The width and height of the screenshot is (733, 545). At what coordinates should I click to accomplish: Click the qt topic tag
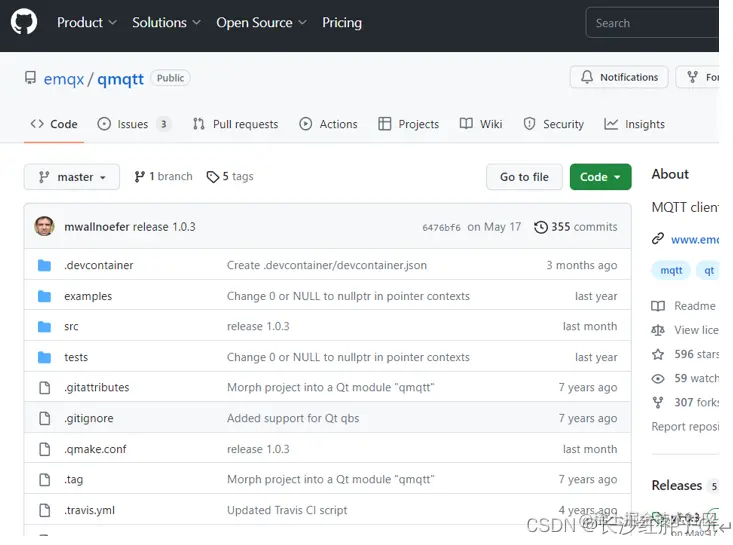[708, 270]
